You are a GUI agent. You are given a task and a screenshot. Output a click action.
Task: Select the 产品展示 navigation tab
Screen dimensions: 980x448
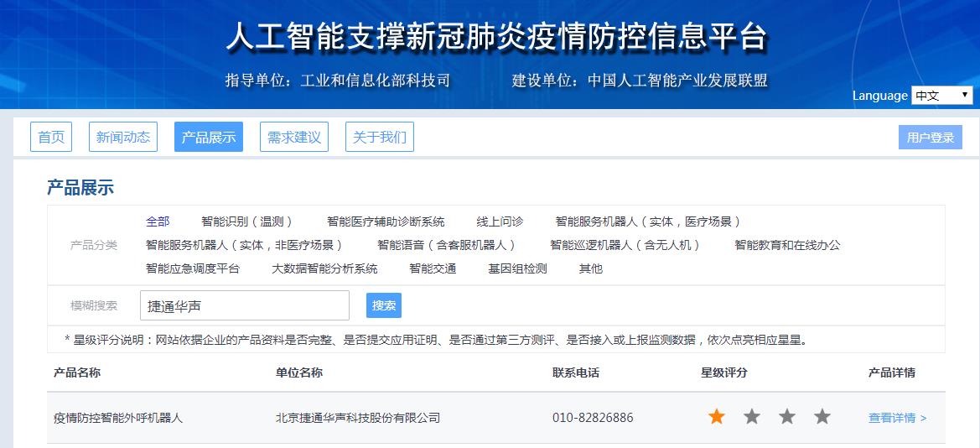[209, 138]
